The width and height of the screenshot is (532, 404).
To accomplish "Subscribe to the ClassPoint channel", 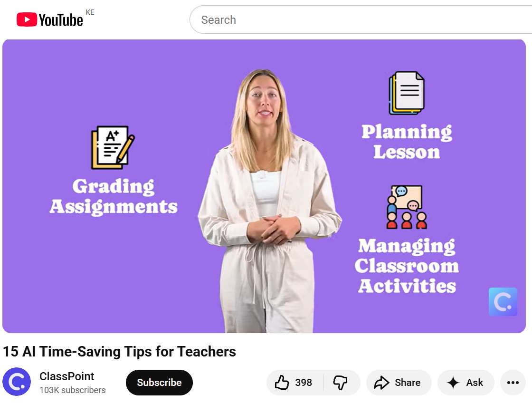I will (159, 383).
